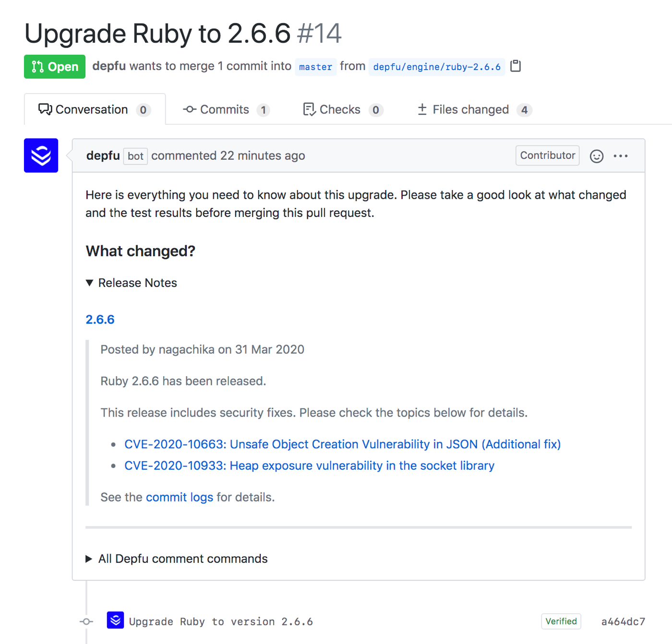
Task: Switch to the Commits tab
Action: pyautogui.click(x=226, y=110)
